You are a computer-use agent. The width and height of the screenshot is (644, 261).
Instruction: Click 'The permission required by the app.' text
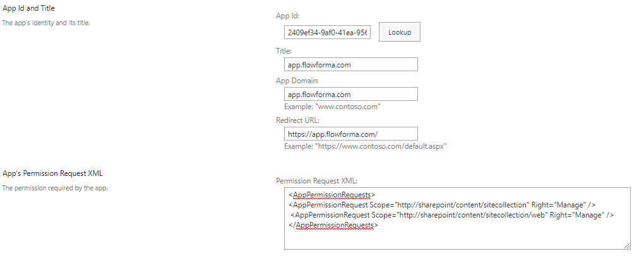55,188
